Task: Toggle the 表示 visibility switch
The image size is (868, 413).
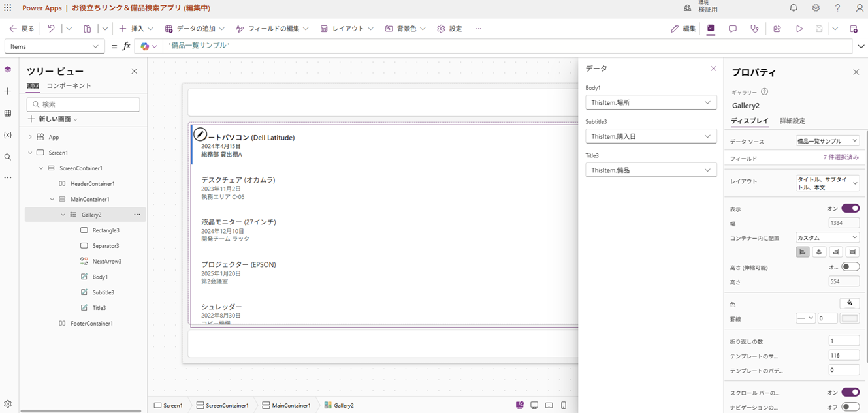Action: (850, 208)
